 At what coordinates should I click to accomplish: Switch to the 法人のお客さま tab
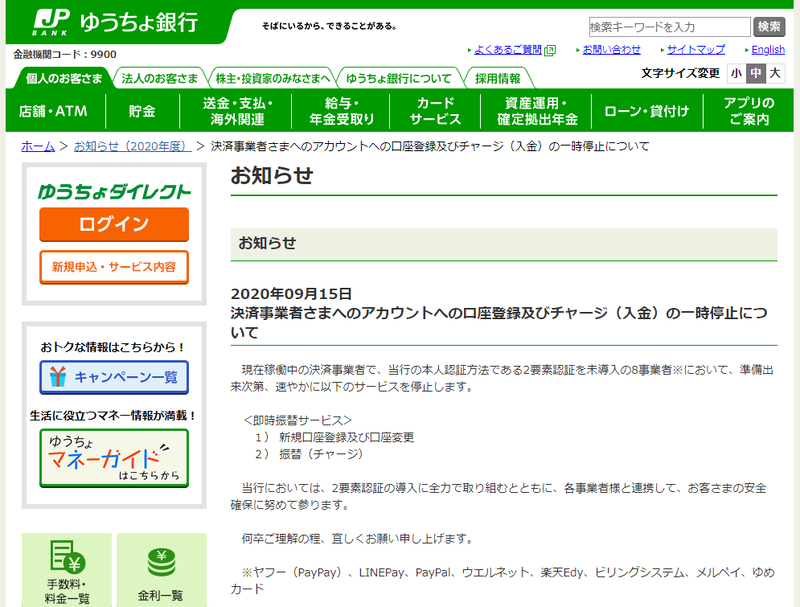tap(160, 79)
